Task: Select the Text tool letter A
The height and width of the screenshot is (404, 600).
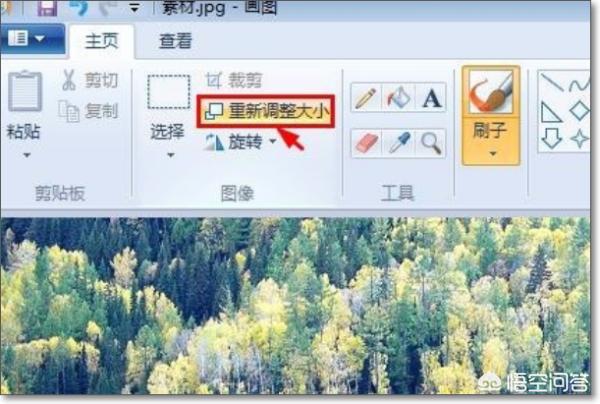Action: point(431,98)
